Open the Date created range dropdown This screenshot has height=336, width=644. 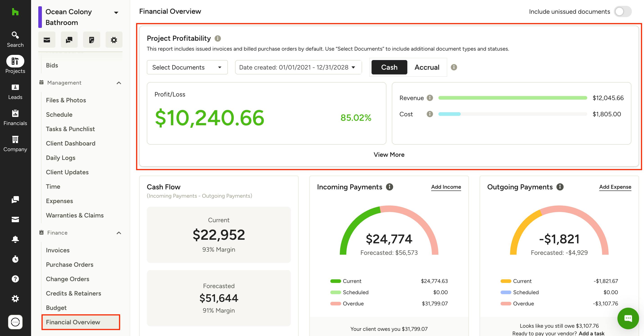298,67
